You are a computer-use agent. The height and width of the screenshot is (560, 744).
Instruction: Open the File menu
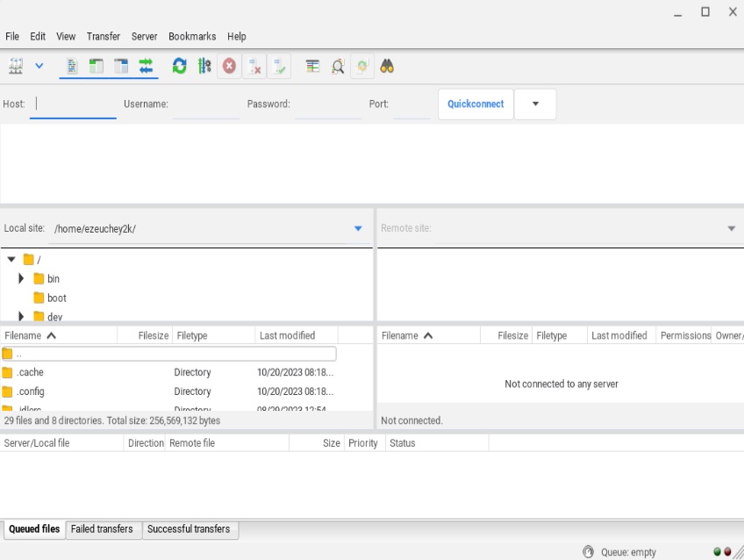12,37
